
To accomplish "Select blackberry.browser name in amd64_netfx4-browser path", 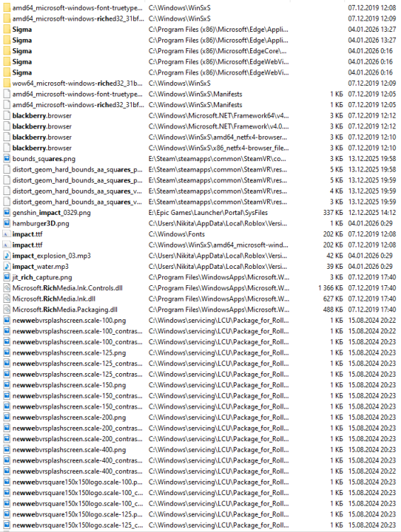I will click(42, 138).
